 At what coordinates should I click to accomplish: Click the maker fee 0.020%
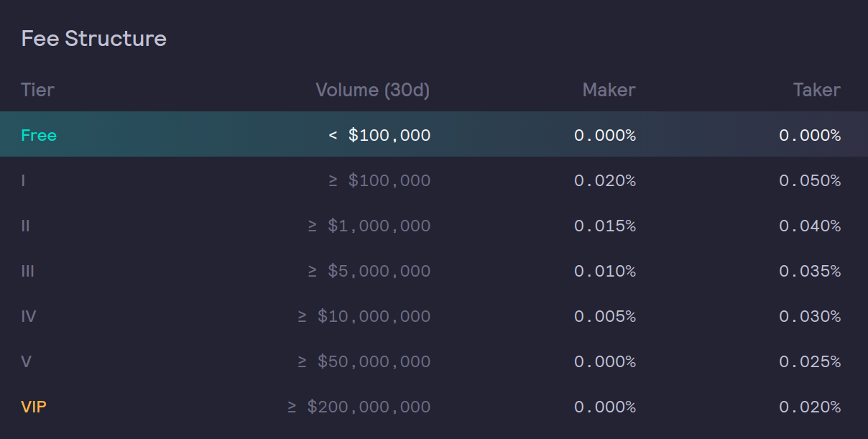(x=605, y=180)
